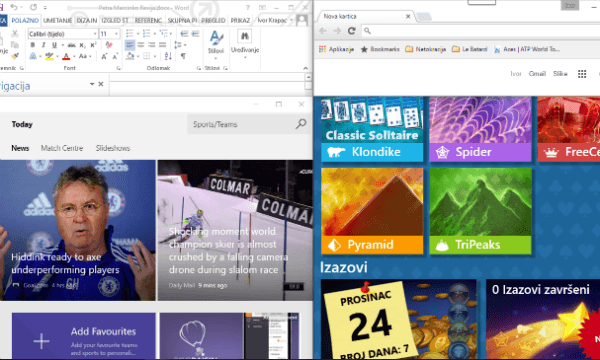The height and width of the screenshot is (360, 600).
Task: Decrease paragraph indent in Word
Action: (x=184, y=34)
